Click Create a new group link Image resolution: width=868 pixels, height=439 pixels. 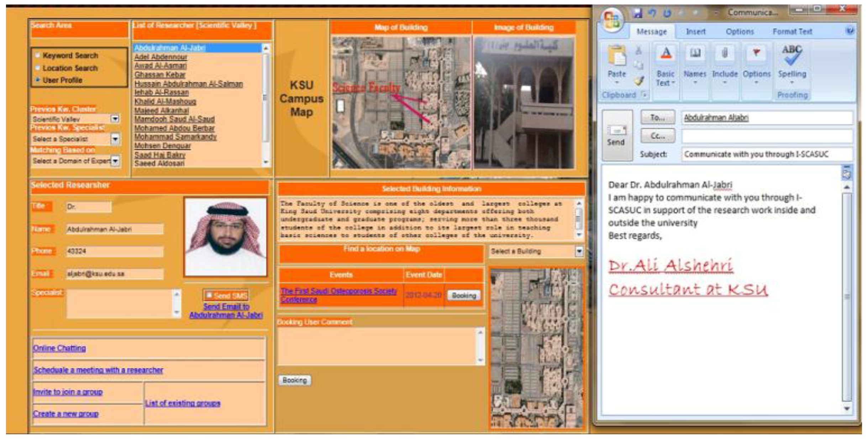[x=65, y=414]
